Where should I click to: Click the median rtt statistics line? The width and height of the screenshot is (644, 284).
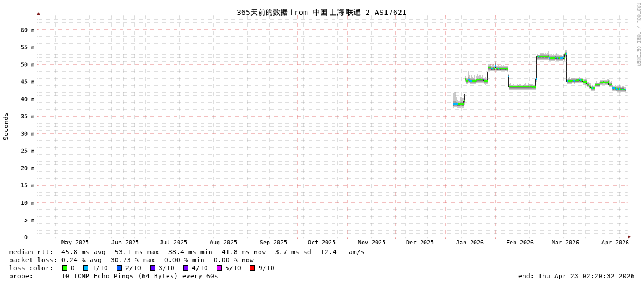(x=187, y=252)
